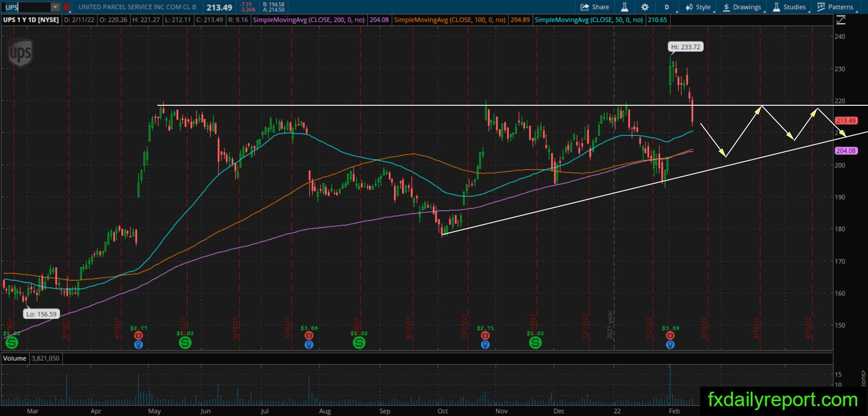868x416 pixels.
Task: Click the United Parcel Service company name
Action: click(137, 7)
